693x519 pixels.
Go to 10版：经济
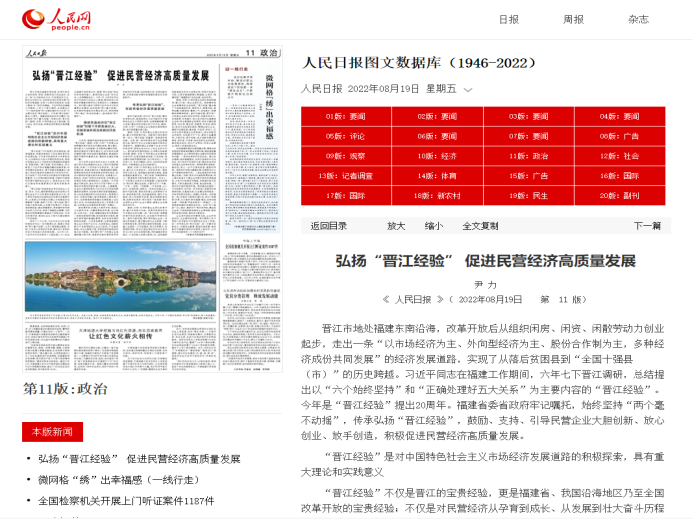[x=438, y=156]
